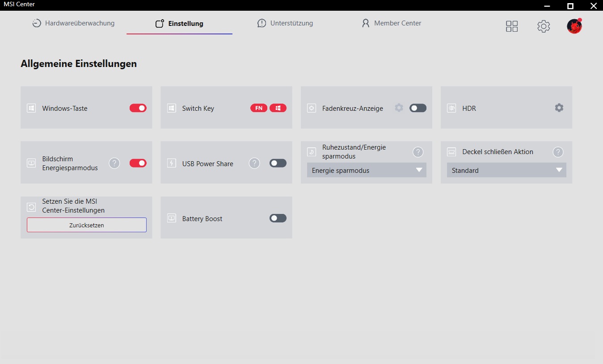Open the apps grid view icon
This screenshot has width=603, height=364.
(x=511, y=26)
